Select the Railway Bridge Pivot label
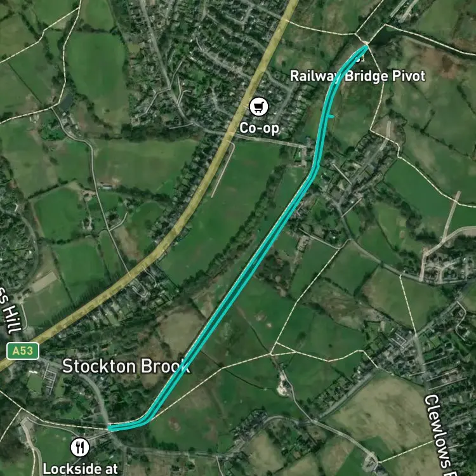The height and width of the screenshot is (476, 476). pyautogui.click(x=357, y=76)
